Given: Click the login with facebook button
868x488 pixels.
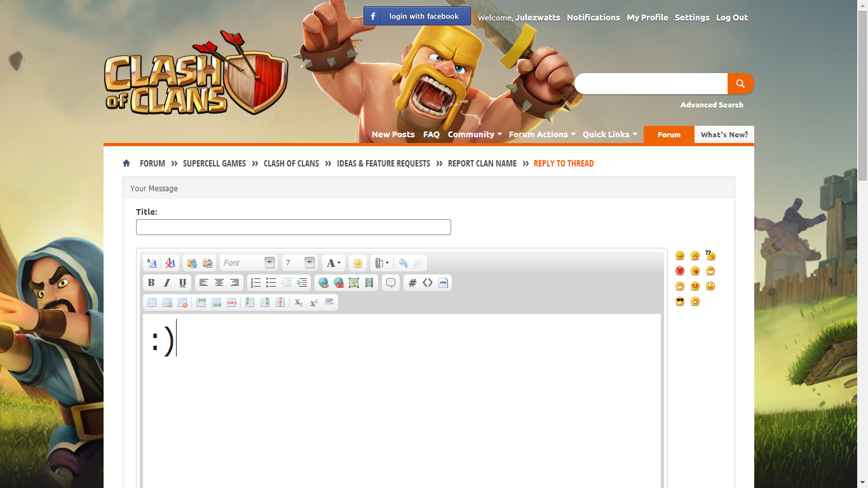Looking at the screenshot, I should 417,16.
